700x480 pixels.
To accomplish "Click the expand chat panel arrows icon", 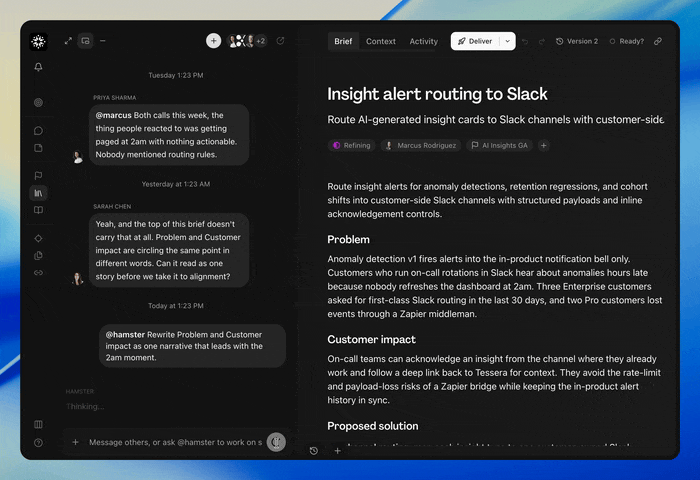I will coord(68,41).
